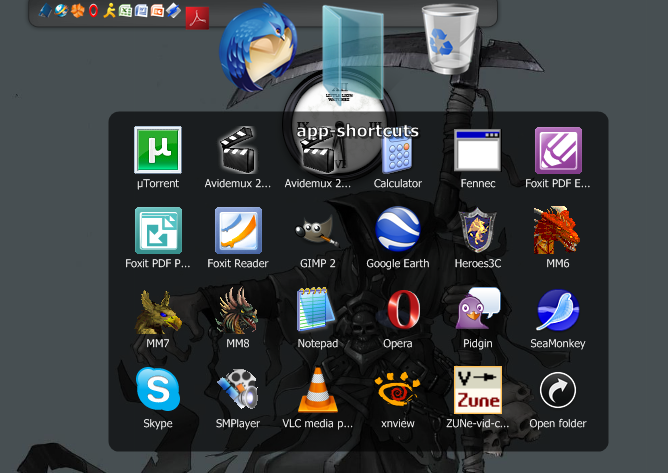668x473 pixels.
Task: Click the red Adobe Acrobat dock icon
Action: 197,18
